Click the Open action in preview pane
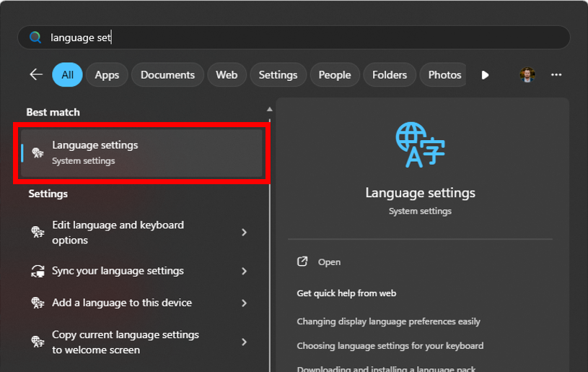The width and height of the screenshot is (588, 372). [329, 262]
